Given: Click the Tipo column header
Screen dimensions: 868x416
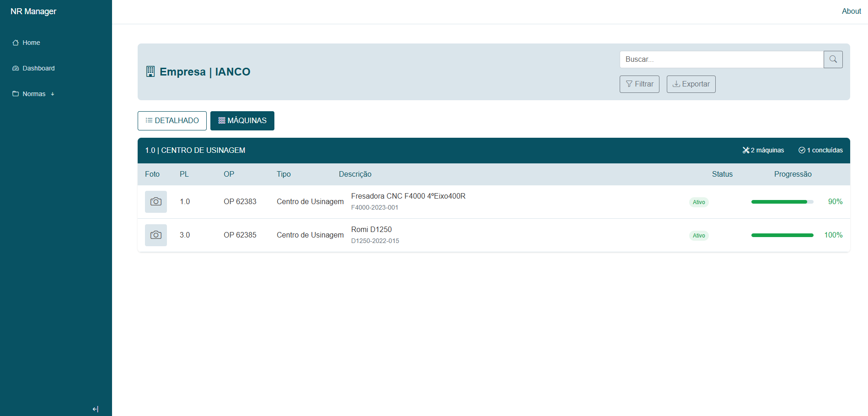Looking at the screenshot, I should click(x=284, y=174).
